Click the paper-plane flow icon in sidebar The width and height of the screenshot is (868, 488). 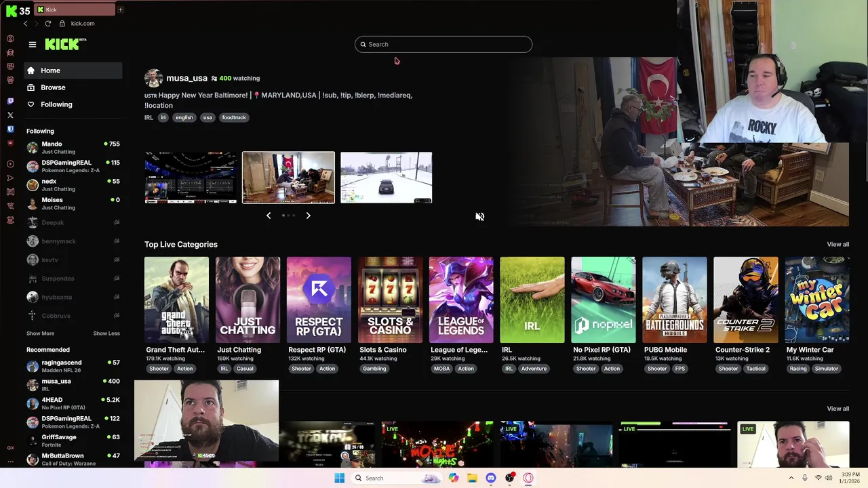click(x=10, y=178)
